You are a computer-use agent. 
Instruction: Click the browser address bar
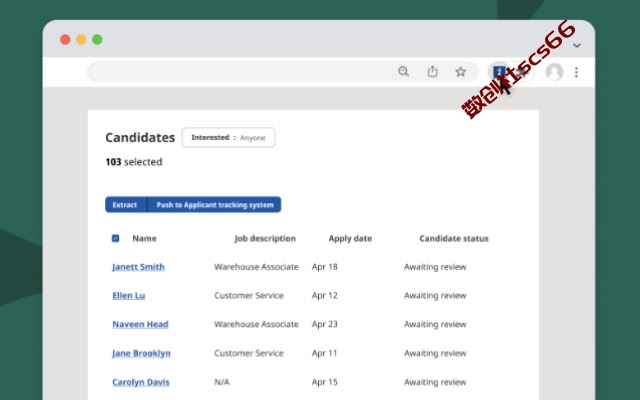(x=282, y=72)
